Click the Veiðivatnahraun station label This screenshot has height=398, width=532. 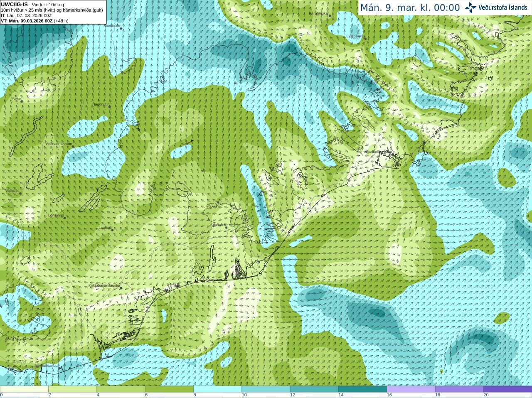click(x=59, y=144)
